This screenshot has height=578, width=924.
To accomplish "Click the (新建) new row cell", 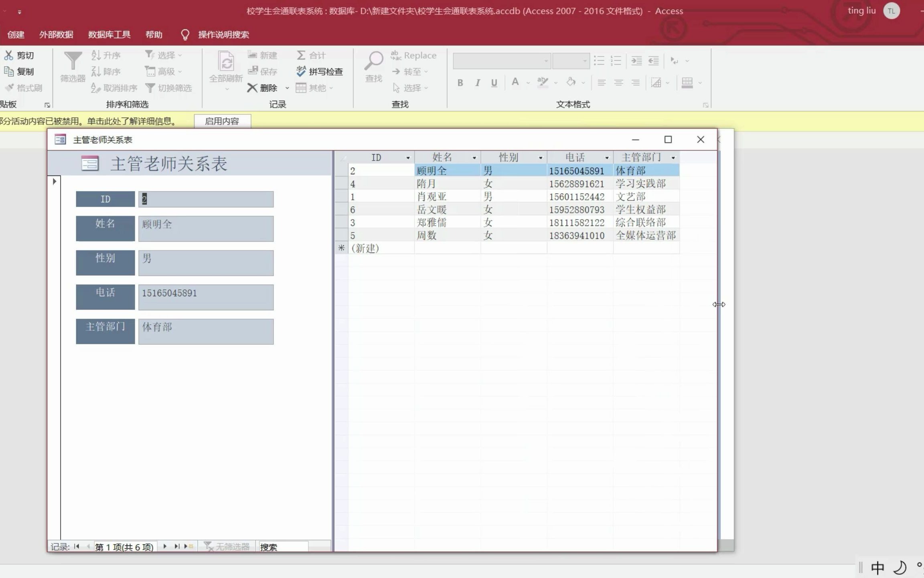I will pos(381,248).
